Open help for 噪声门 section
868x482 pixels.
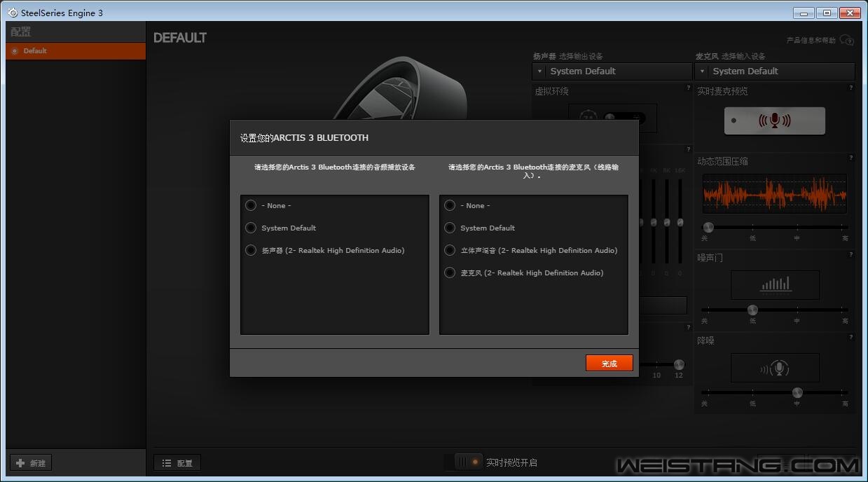[x=851, y=255]
